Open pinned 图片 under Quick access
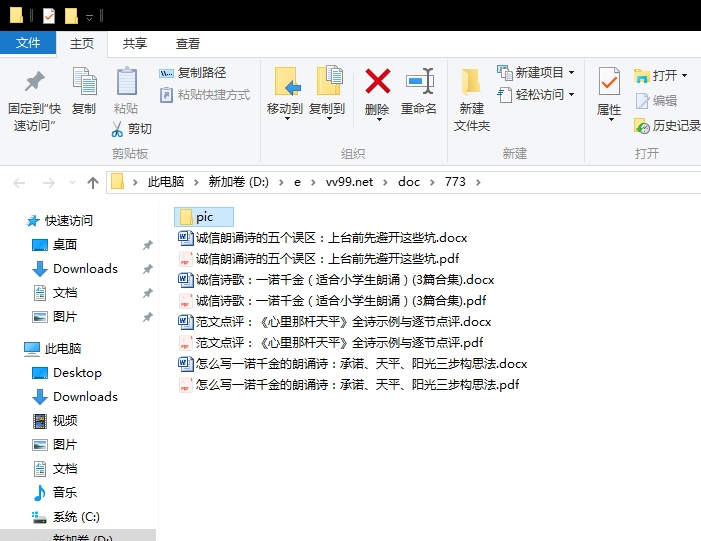 click(x=55, y=317)
